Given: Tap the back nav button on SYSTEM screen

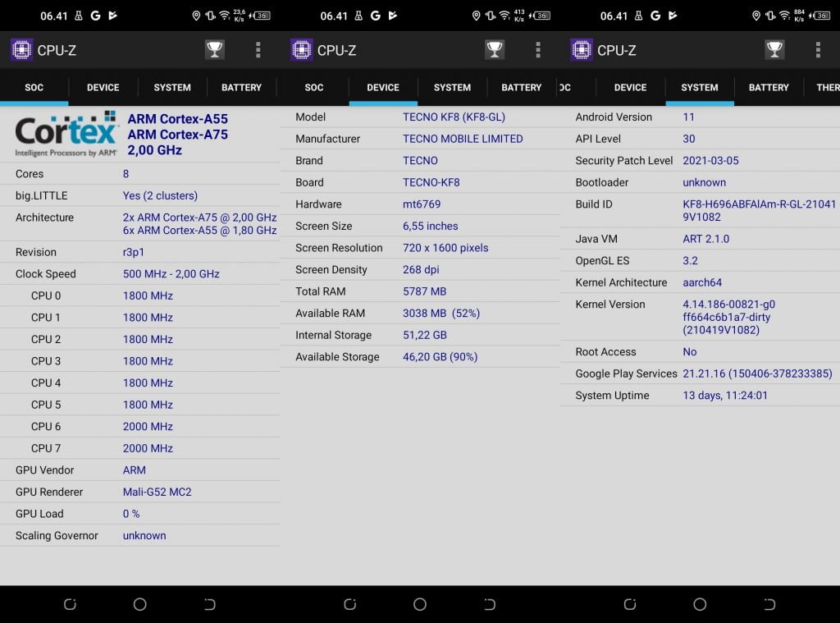Looking at the screenshot, I should point(769,604).
